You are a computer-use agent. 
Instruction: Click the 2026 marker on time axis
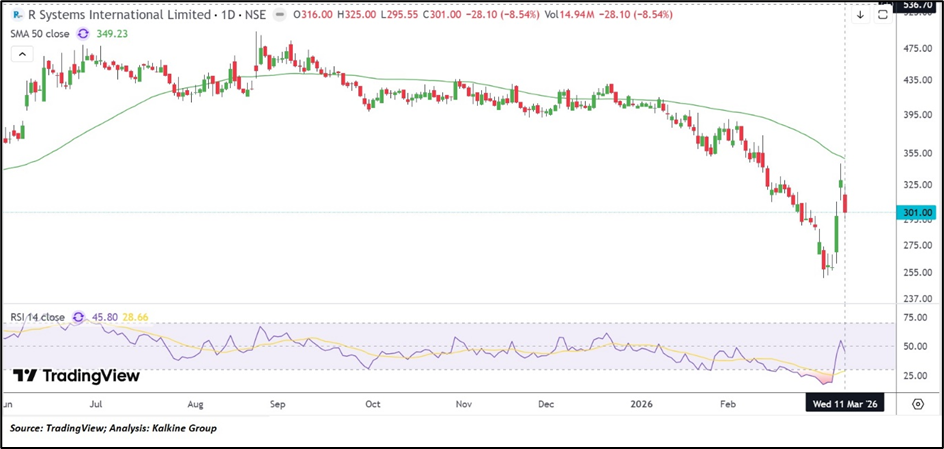[x=641, y=405]
